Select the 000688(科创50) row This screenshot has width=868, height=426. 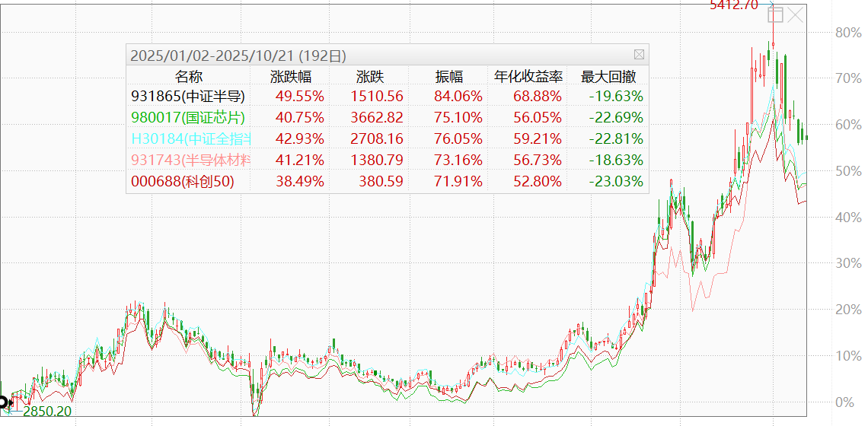point(182,182)
